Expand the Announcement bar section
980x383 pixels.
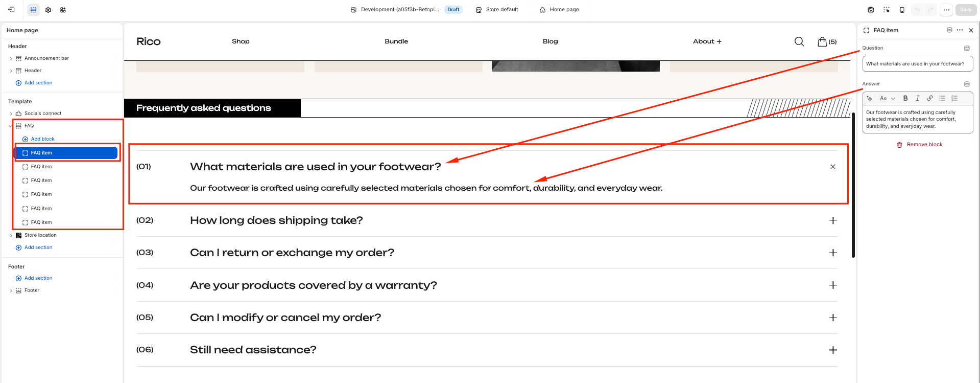click(11, 58)
